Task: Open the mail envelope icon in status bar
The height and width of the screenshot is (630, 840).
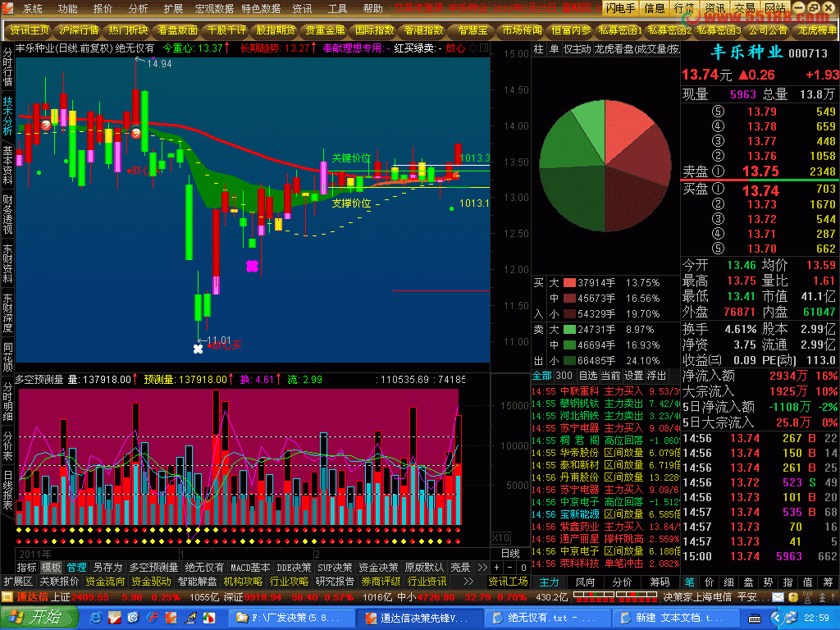Action: 778,597
